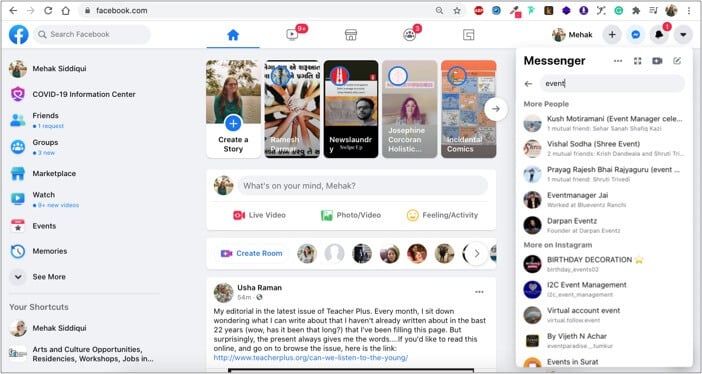Screen dimensions: 702x374
Task: View Josephine Corcoran Holistic story
Action: tap(410, 109)
